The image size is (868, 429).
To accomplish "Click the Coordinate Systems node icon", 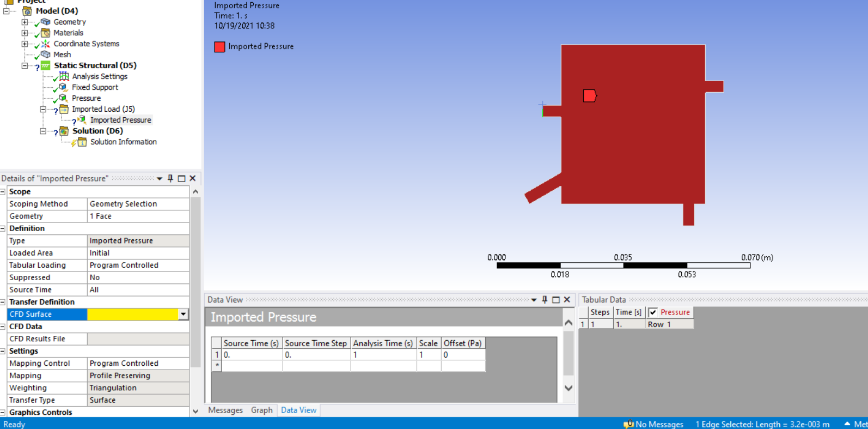I will coord(45,44).
